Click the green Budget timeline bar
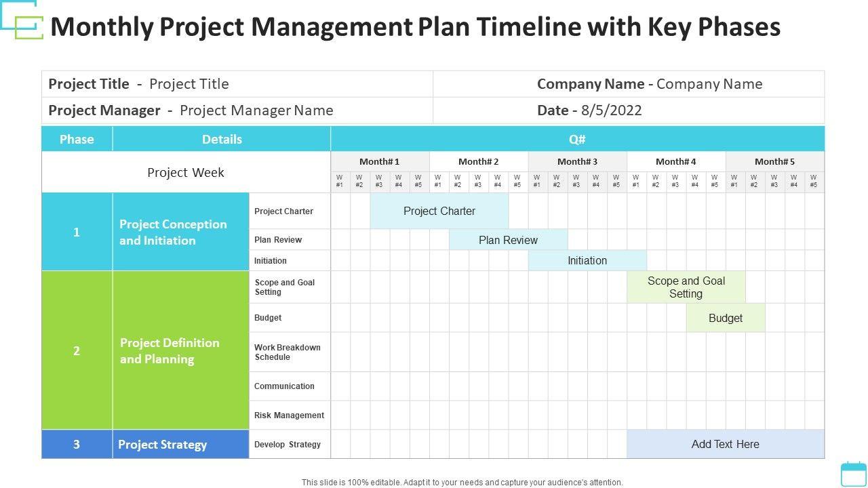This screenshot has width=868, height=488. 725,318
